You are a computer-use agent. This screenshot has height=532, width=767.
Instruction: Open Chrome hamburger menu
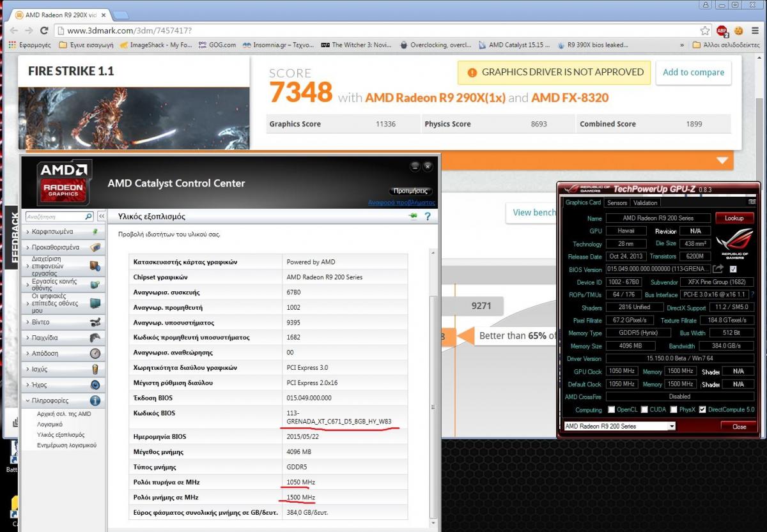pyautogui.click(x=754, y=30)
